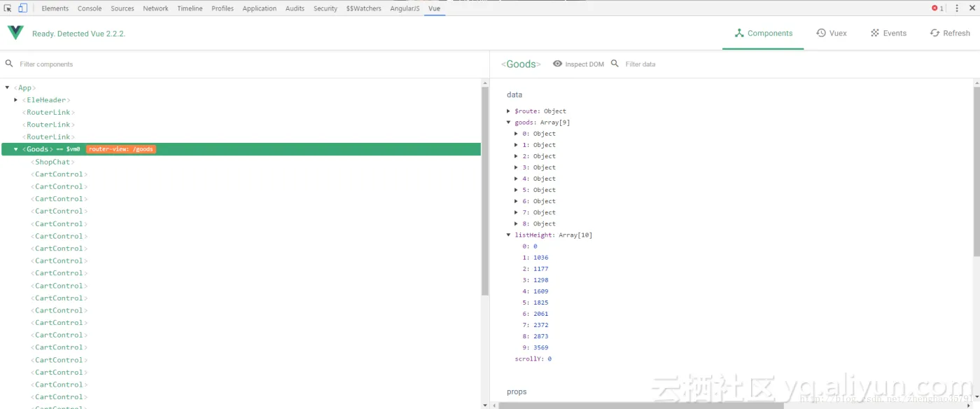Image resolution: width=980 pixels, height=409 pixels.
Task: Click the listHeight value 1036
Action: (540, 257)
